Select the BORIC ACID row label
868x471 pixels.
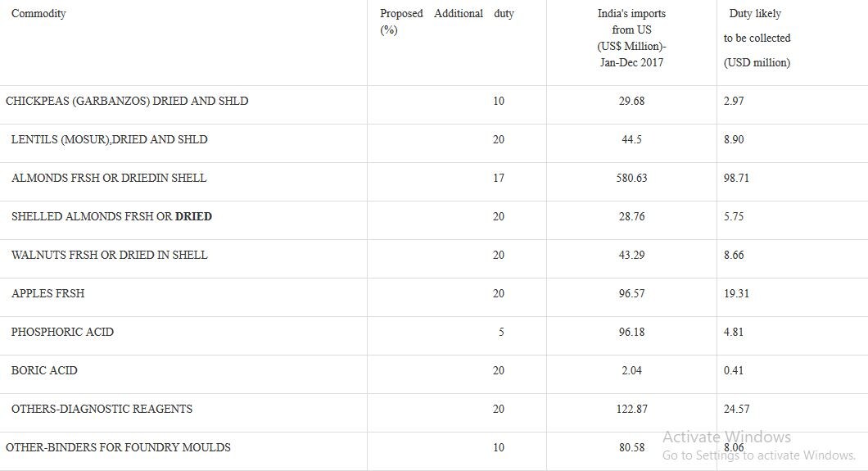pyautogui.click(x=43, y=370)
